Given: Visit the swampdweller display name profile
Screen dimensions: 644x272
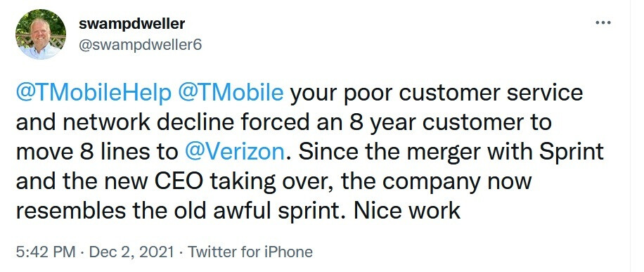Looking at the screenshot, I should tap(131, 24).
